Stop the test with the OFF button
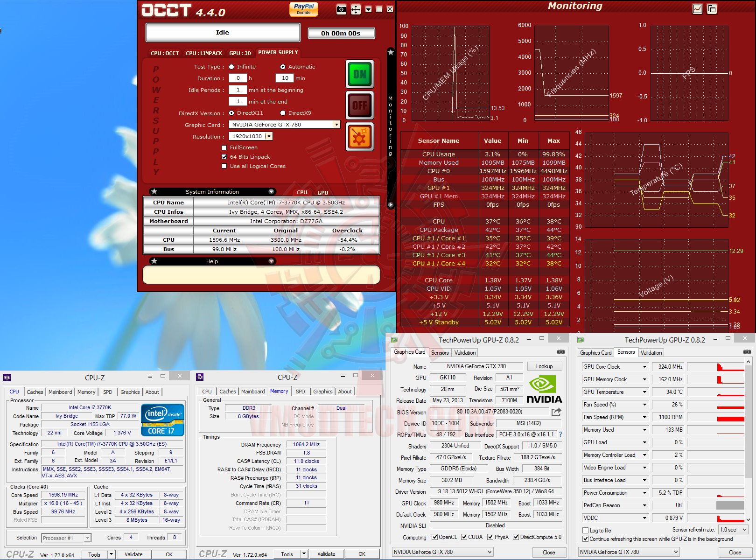Viewport: 756px width, 560px height. point(360,105)
